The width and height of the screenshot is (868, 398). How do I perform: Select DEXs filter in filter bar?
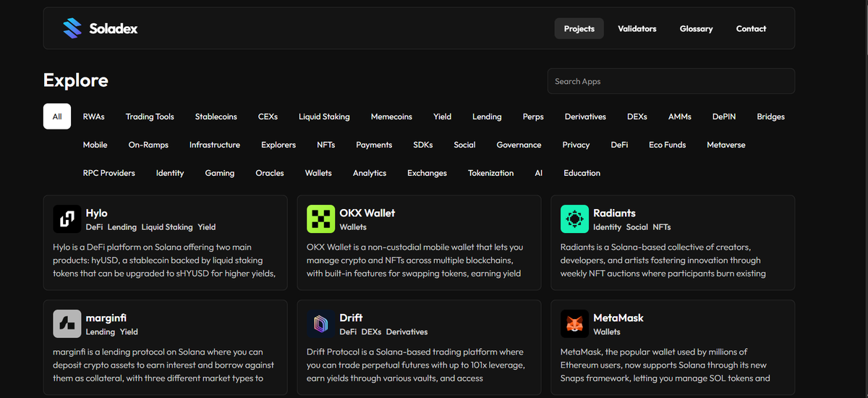[x=637, y=117]
